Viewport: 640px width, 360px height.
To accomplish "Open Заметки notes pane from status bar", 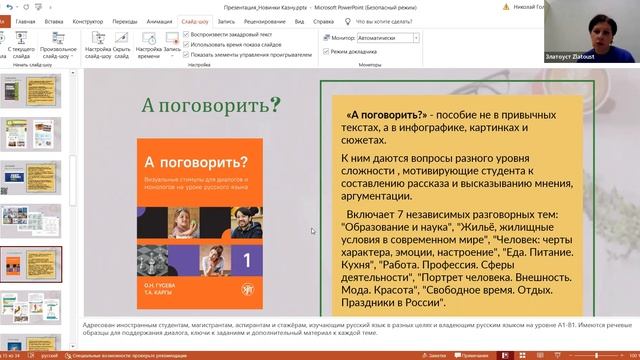I will 434,356.
